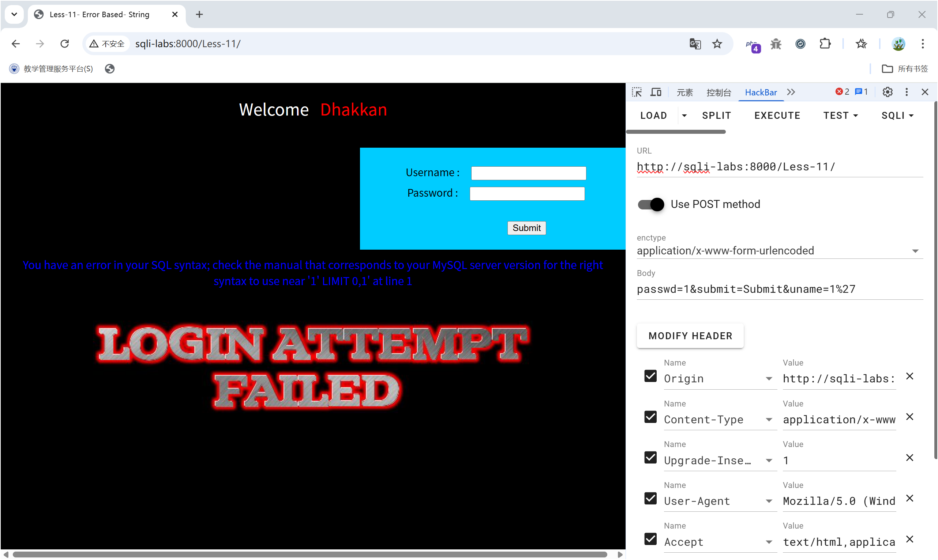
Task: Click the MODIFY HEADER button
Action: [690, 336]
